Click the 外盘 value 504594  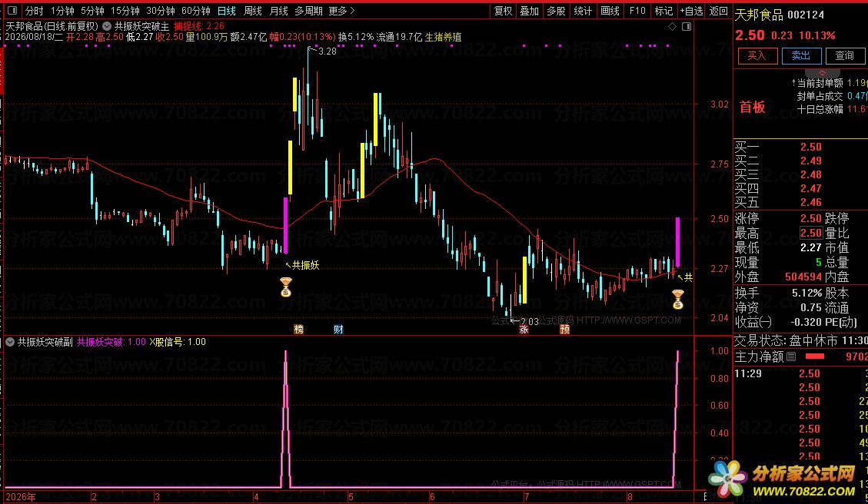803,277
